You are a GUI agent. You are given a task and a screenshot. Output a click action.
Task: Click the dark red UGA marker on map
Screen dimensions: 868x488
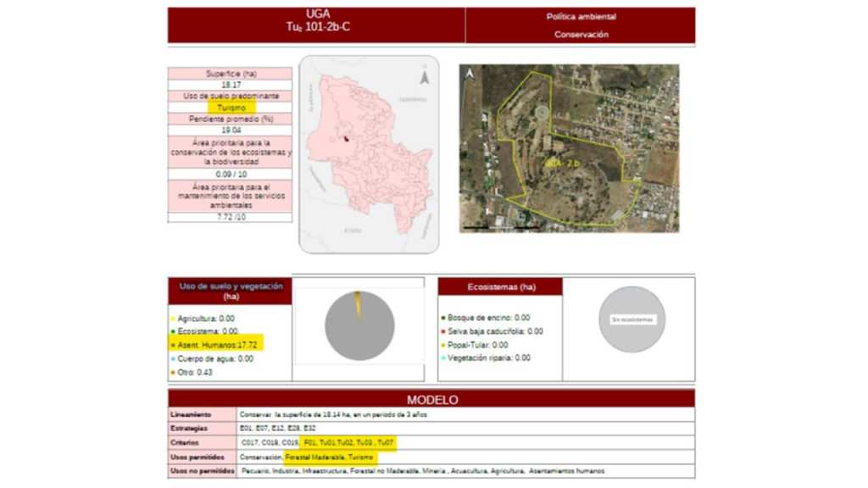(346, 140)
